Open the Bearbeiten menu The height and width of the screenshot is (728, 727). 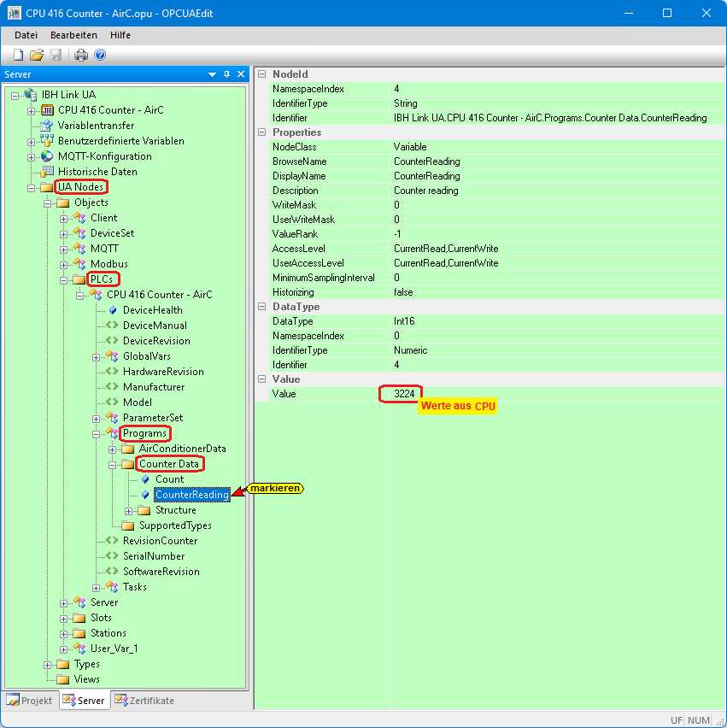coord(73,35)
